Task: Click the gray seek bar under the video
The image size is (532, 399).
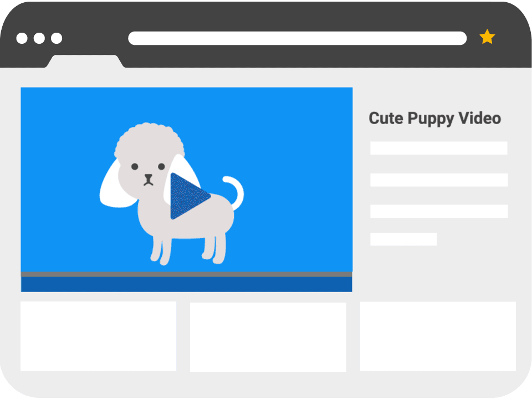Action: pos(186,275)
